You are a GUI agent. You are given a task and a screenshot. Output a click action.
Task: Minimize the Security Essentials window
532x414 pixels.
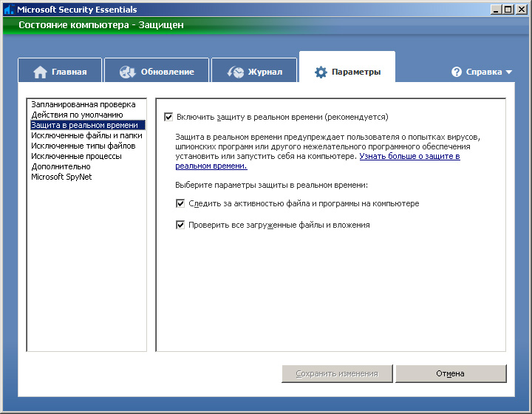coord(496,10)
